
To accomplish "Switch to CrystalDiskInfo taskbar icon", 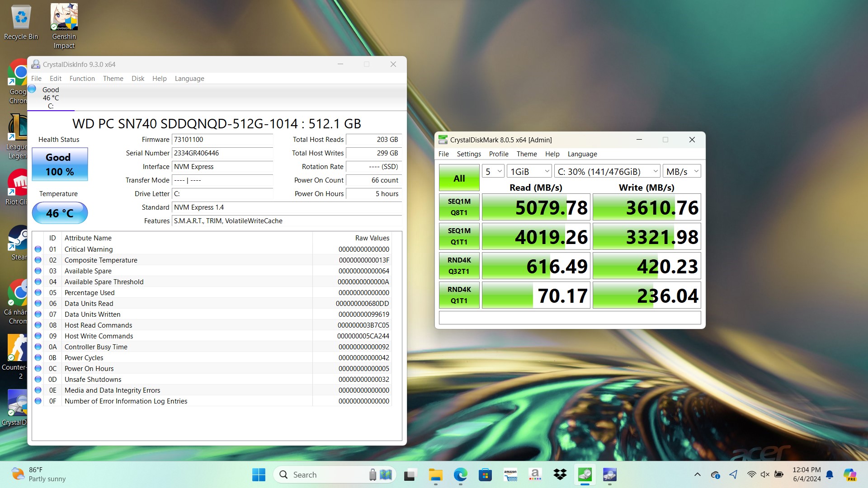I will [610, 474].
